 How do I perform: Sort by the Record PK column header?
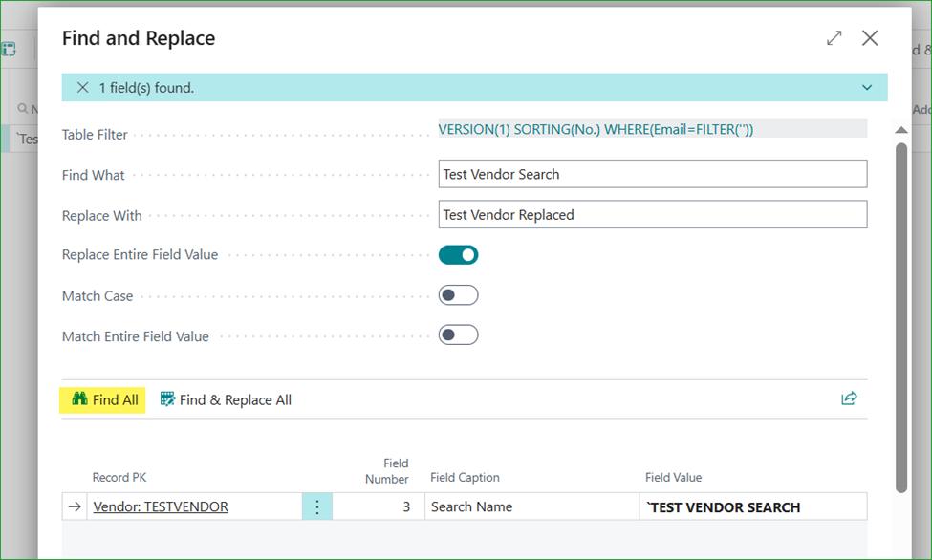(119, 478)
